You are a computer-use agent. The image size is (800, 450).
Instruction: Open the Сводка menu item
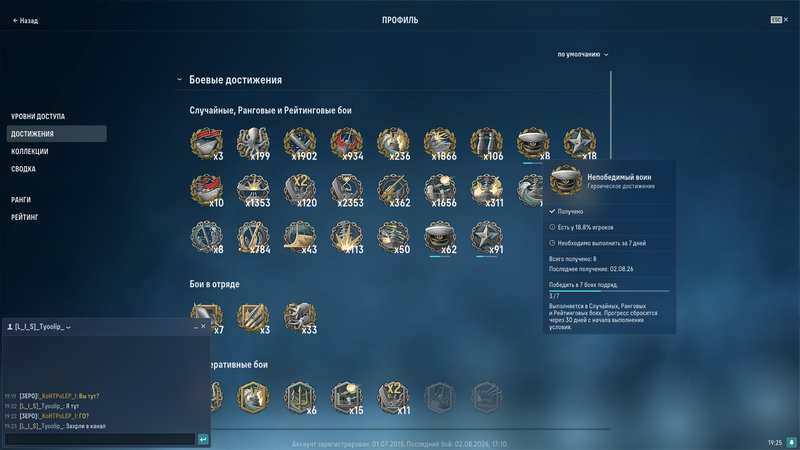pos(23,169)
